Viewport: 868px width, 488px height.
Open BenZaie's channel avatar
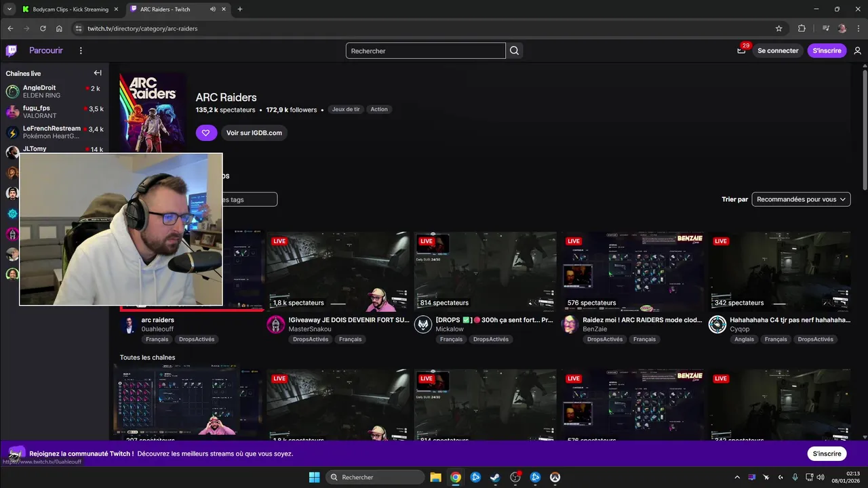(570, 324)
